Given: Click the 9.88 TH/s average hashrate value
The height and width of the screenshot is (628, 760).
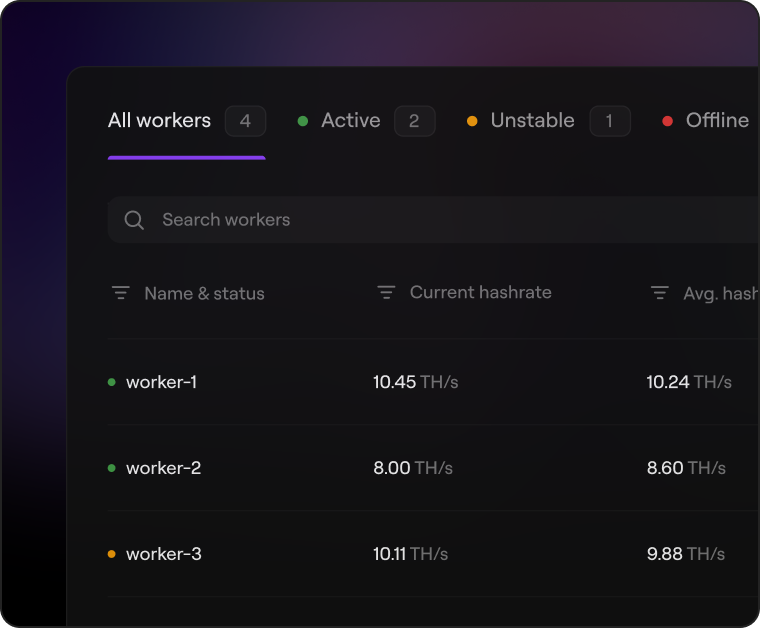Looking at the screenshot, I should [686, 553].
